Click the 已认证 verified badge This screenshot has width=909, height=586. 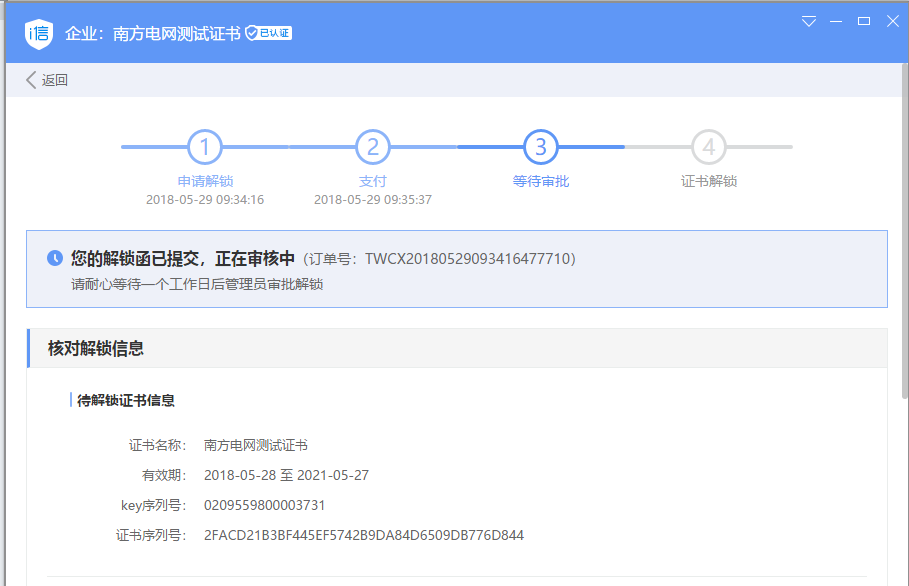[269, 33]
